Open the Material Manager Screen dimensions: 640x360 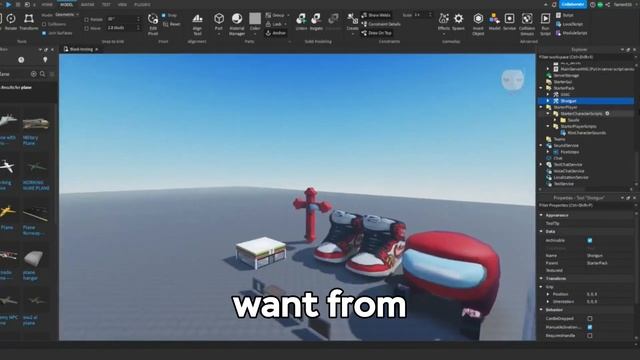point(237,24)
